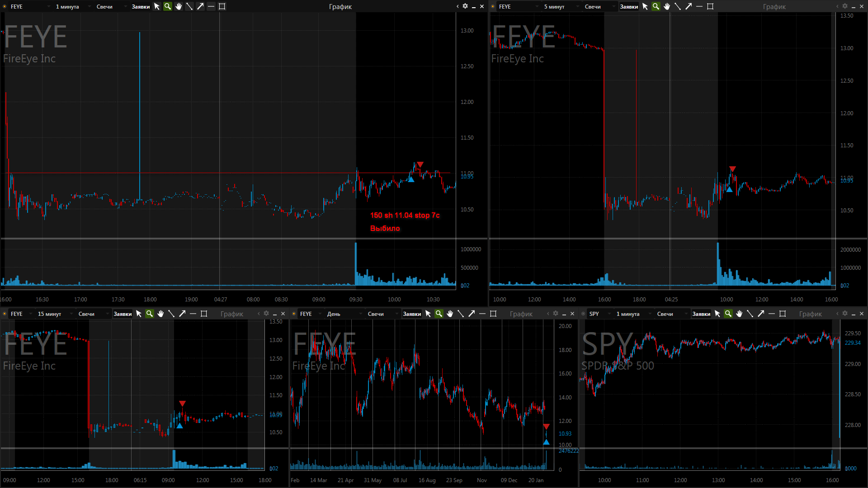This screenshot has width=868, height=488.
Task: Click 'График' title of SPY panel
Action: 810,314
